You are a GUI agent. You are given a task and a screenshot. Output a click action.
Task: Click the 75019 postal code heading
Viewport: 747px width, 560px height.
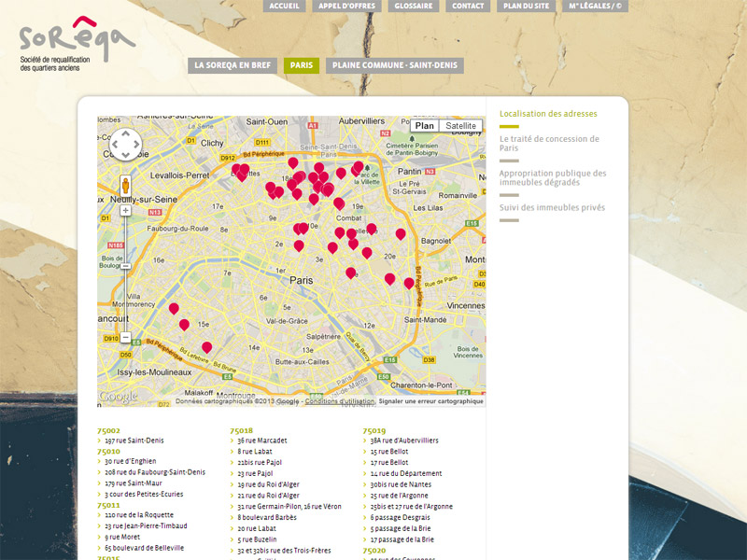tap(374, 430)
